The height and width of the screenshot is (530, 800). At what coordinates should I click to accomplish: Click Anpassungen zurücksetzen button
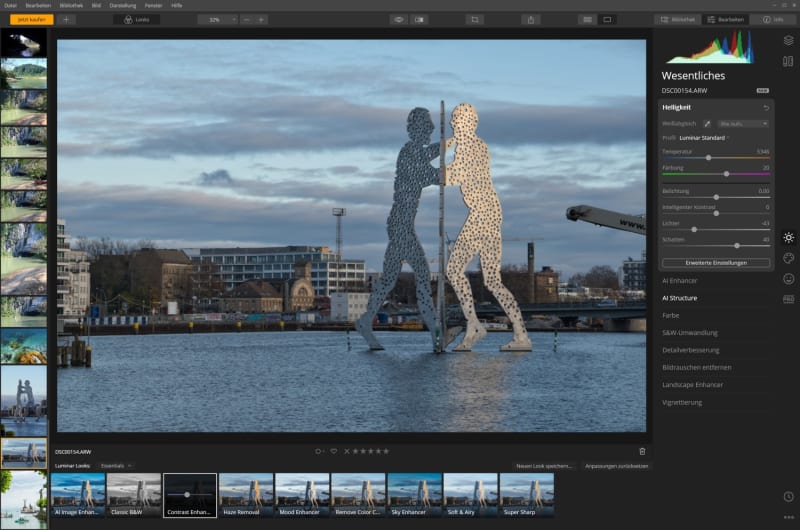616,466
